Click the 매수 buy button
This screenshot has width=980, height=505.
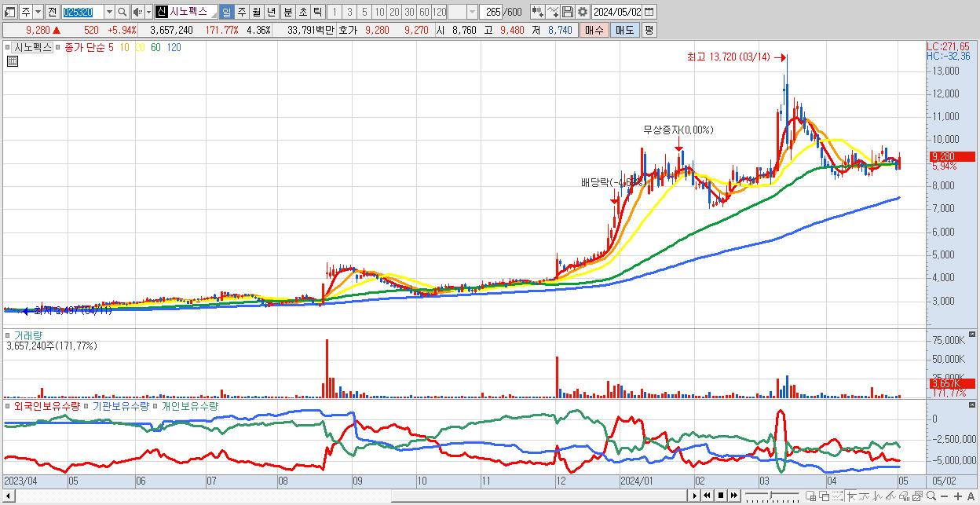[594, 30]
